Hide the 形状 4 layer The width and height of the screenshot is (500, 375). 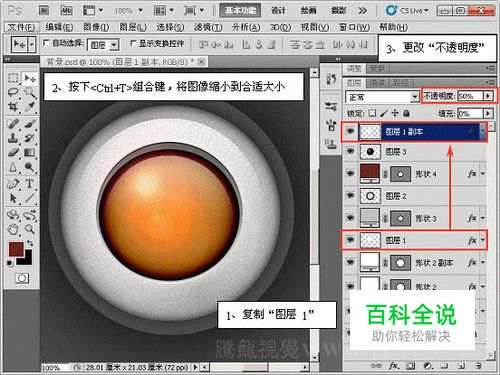(350, 173)
